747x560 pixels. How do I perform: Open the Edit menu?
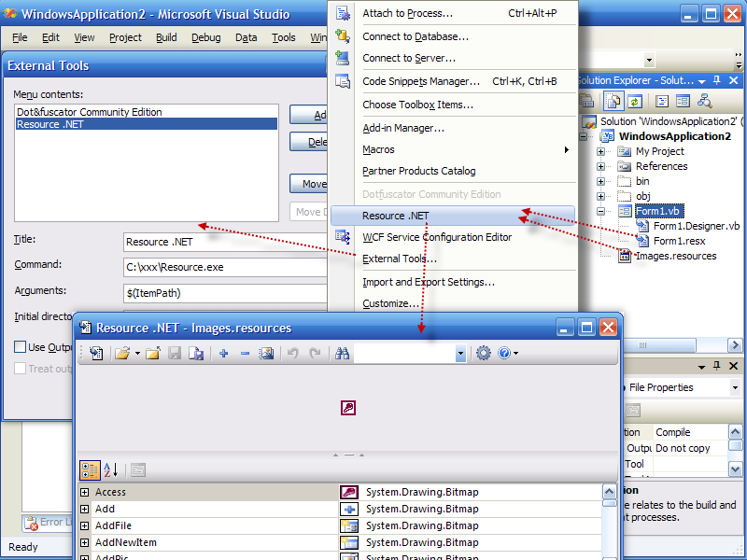coord(50,37)
